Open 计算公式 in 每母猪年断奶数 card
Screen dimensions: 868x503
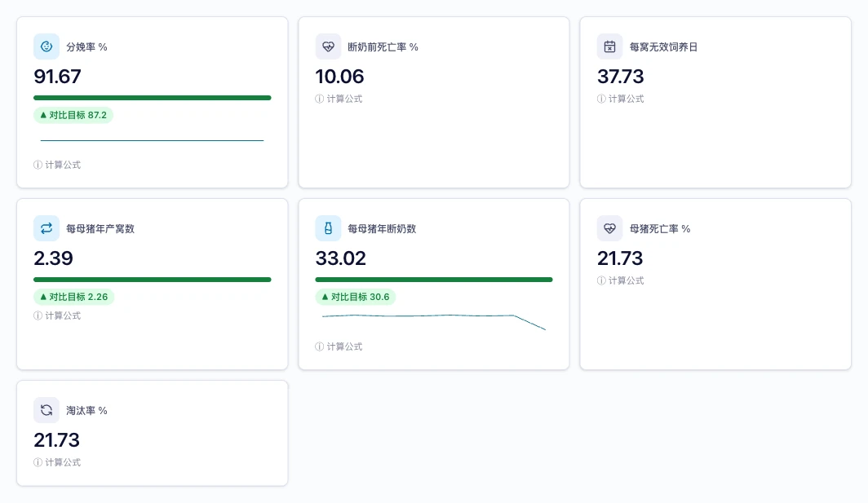[339, 346]
